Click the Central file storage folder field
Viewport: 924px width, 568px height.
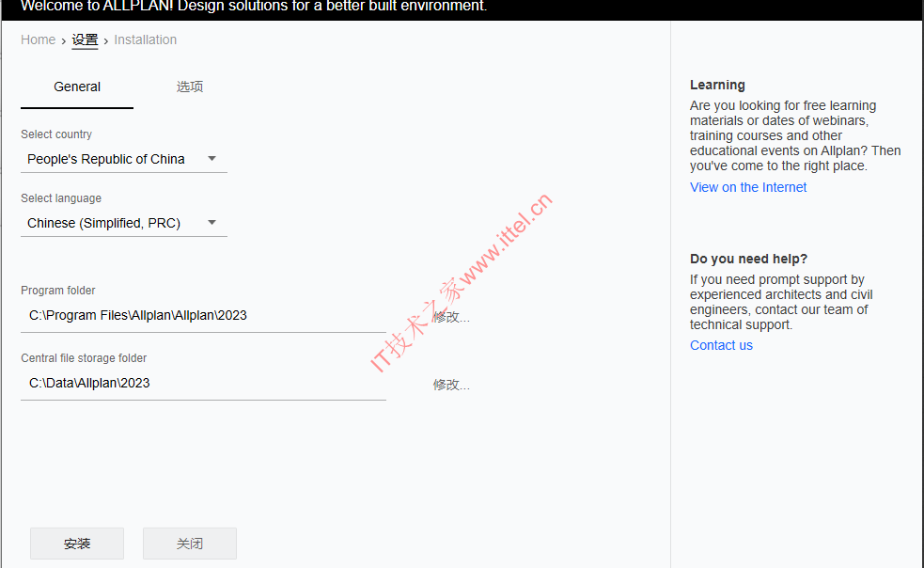(203, 384)
